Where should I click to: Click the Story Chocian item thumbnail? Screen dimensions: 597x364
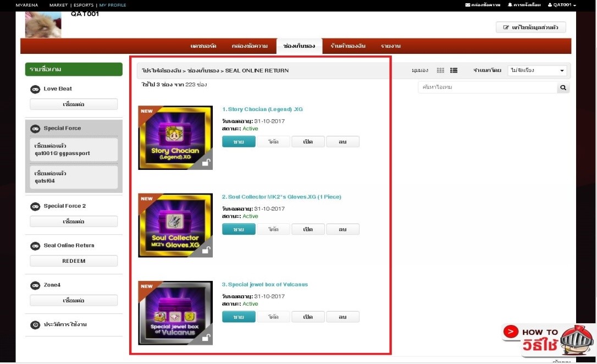point(175,137)
